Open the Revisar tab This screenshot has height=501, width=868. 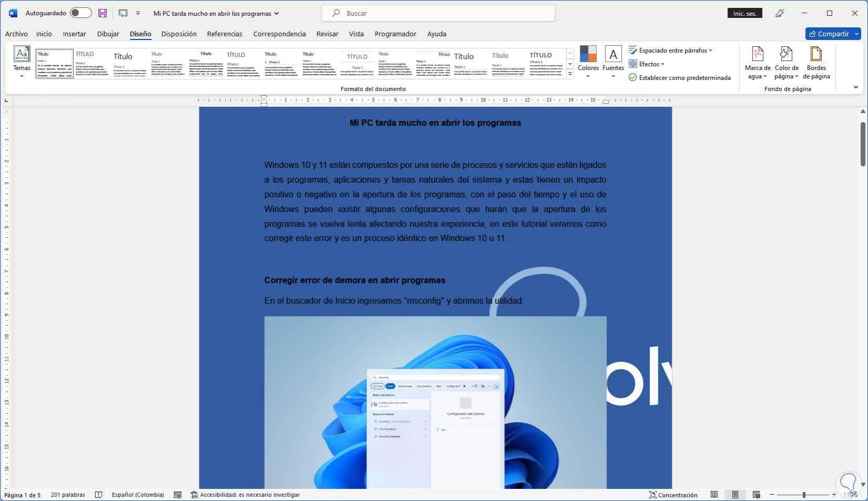327,34
